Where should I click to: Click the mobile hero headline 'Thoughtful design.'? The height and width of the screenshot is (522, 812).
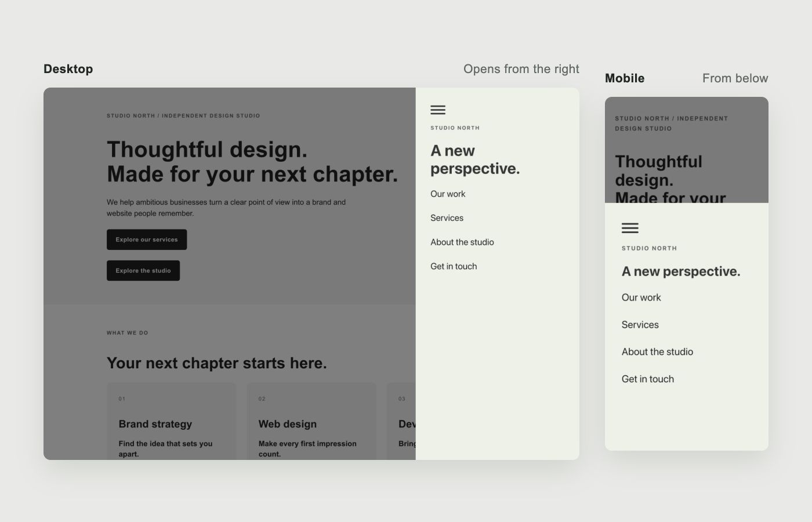tap(659, 171)
